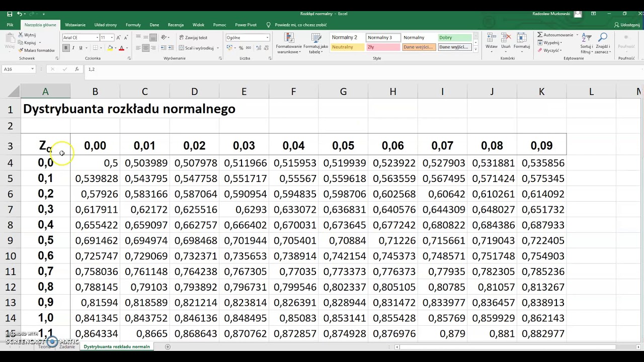
Task: Apply the Zły cell style
Action: tap(383, 47)
